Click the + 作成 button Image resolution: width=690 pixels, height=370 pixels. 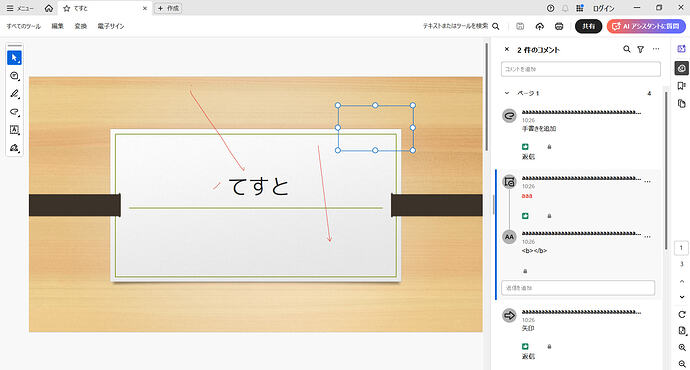point(168,8)
